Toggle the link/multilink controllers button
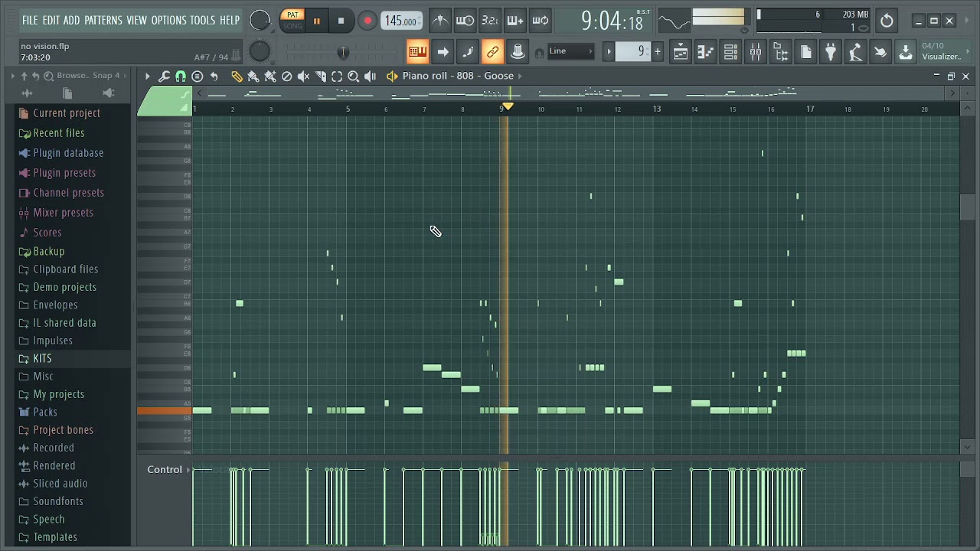 click(x=492, y=52)
